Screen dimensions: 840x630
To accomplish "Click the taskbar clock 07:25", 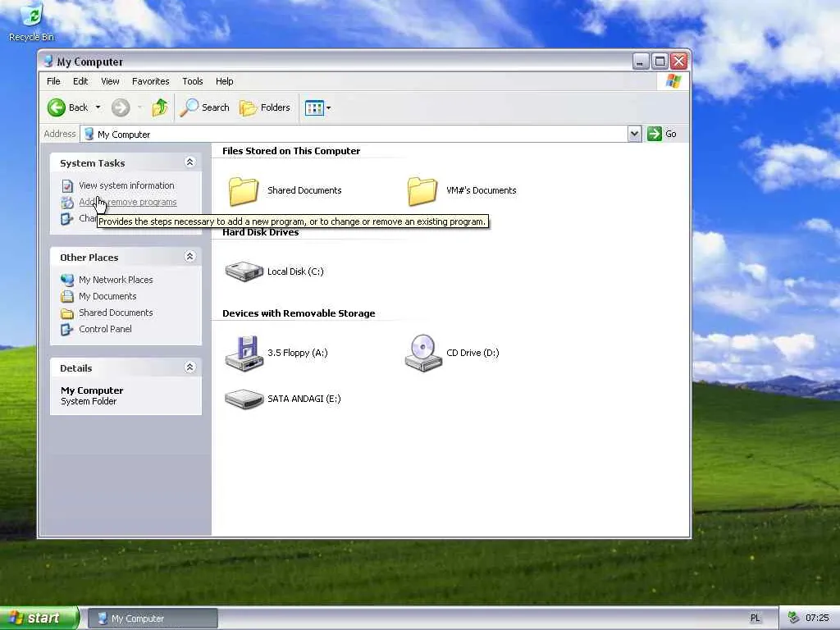I will click(817, 619).
